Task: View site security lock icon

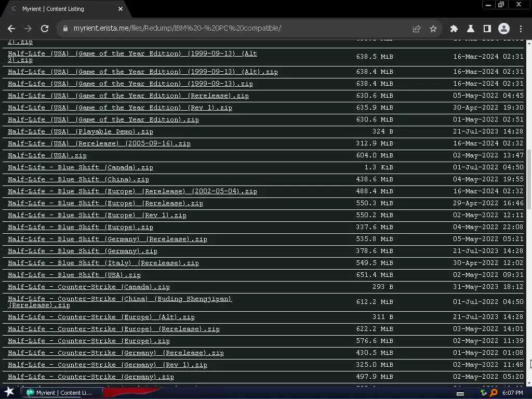Action: pyautogui.click(x=65, y=29)
